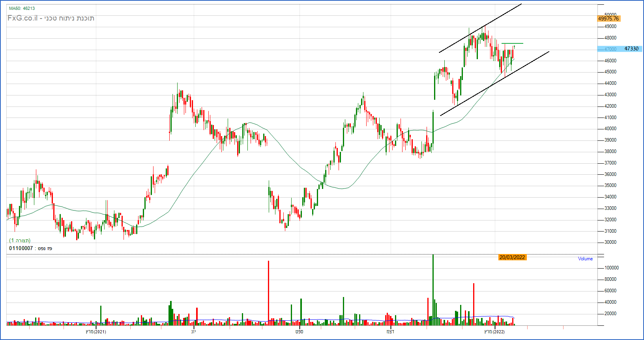Click the short green horizontal resistance line
The width and height of the screenshot is (644, 340).
512,43
